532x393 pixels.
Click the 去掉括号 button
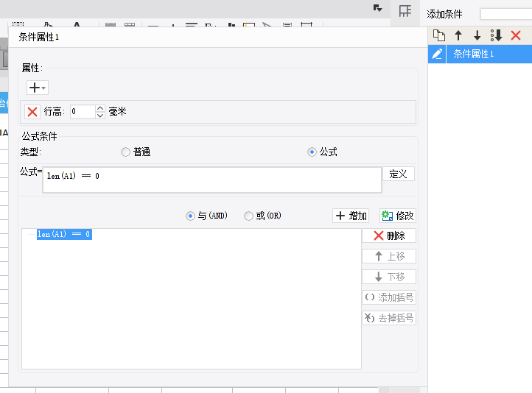[x=389, y=318]
